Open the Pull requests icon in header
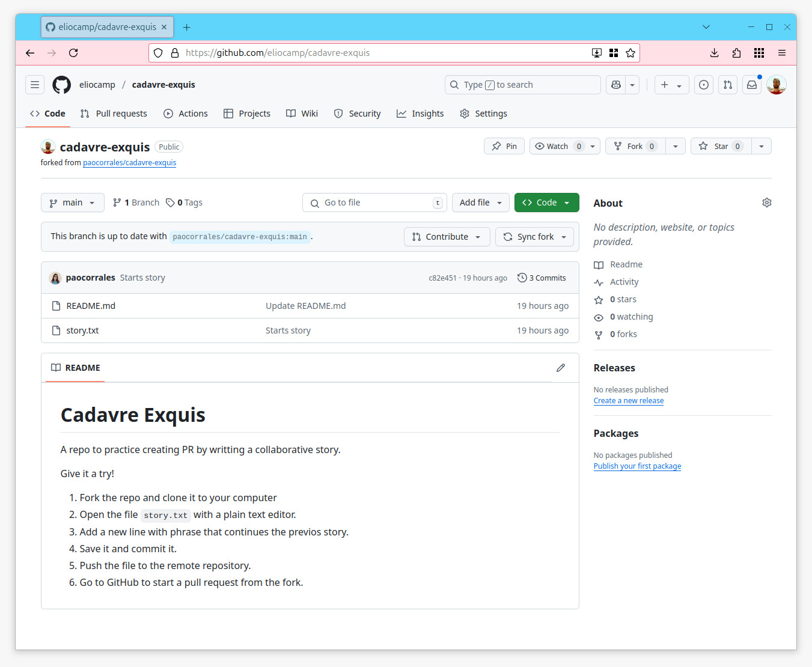The image size is (812, 667). [x=728, y=85]
